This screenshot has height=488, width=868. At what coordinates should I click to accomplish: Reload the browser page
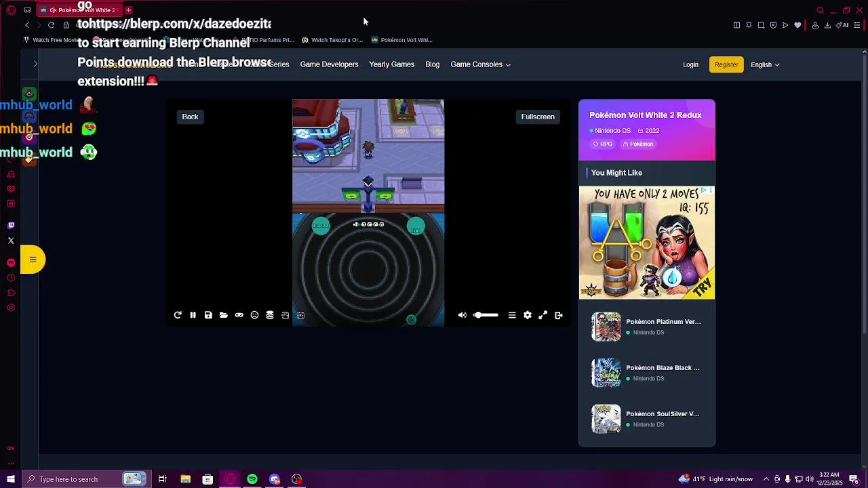pyautogui.click(x=51, y=25)
